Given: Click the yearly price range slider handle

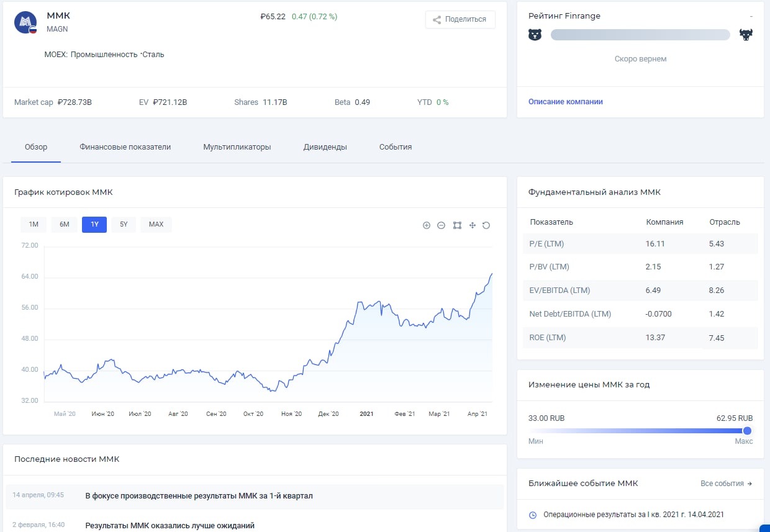Looking at the screenshot, I should tap(747, 431).
